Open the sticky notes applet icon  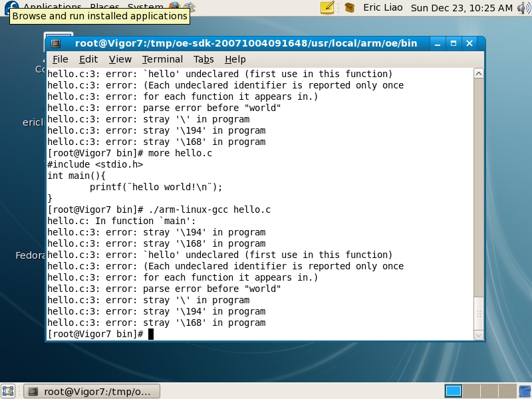coord(327,7)
